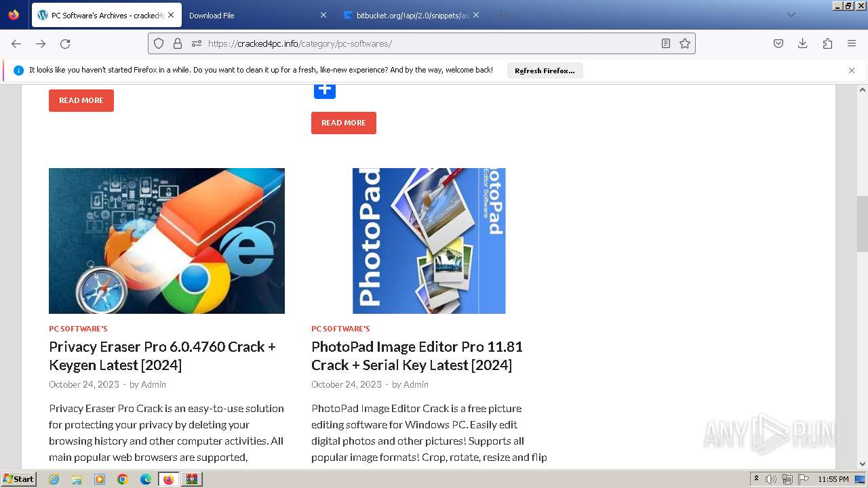This screenshot has width=868, height=488.
Task: List all tabs dropdown
Action: 791,15
